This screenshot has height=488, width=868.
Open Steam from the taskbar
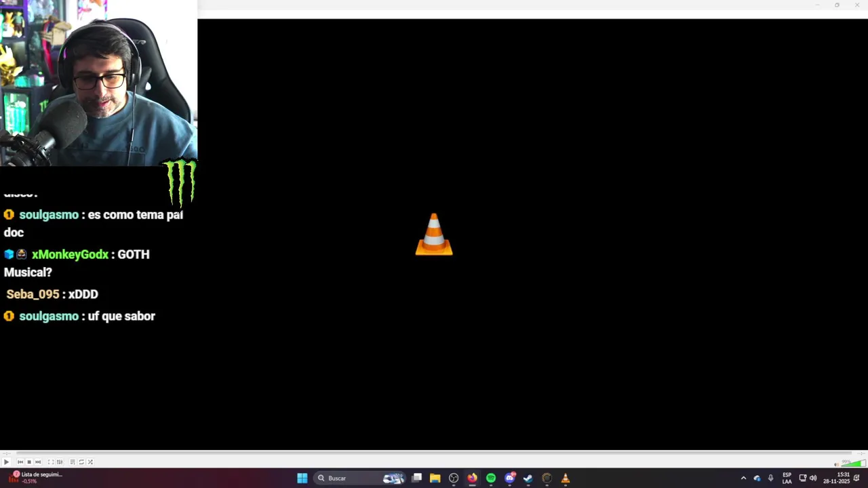click(528, 478)
